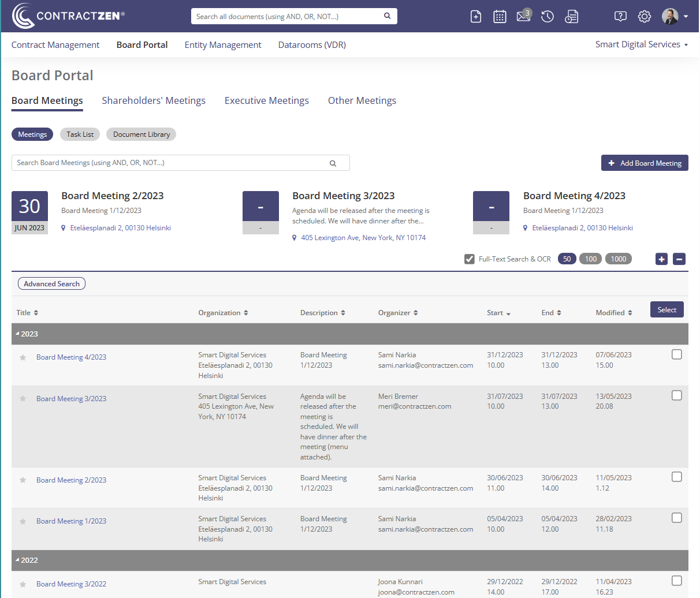Star Board Meeting 3/2022 as favorite
The image size is (700, 598).
(23, 584)
